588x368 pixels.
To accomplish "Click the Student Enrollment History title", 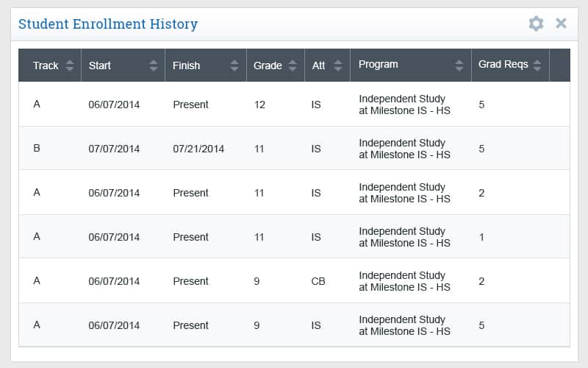I will click(108, 24).
